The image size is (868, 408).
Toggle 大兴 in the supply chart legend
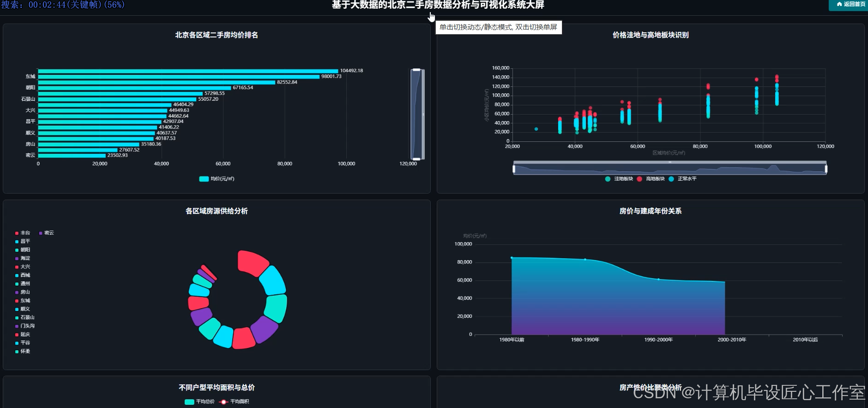(x=23, y=267)
